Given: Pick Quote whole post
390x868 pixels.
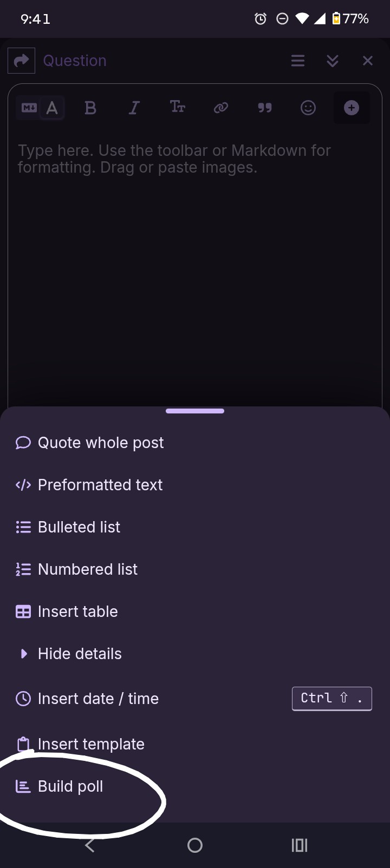Looking at the screenshot, I should click(x=101, y=443).
